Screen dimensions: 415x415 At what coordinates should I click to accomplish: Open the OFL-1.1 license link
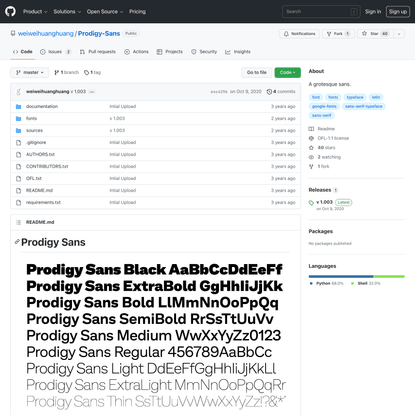point(329,138)
